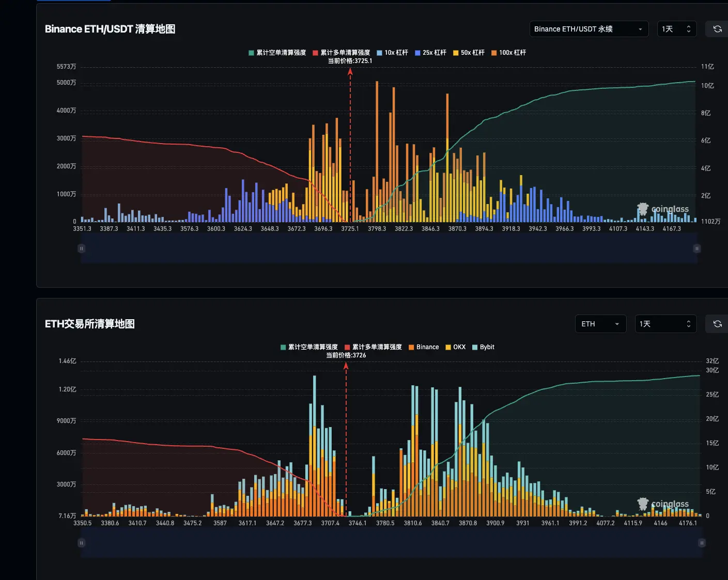The width and height of the screenshot is (728, 580).
Task: Grab right zoom handle of bottom chart slider
Action: 702,543
